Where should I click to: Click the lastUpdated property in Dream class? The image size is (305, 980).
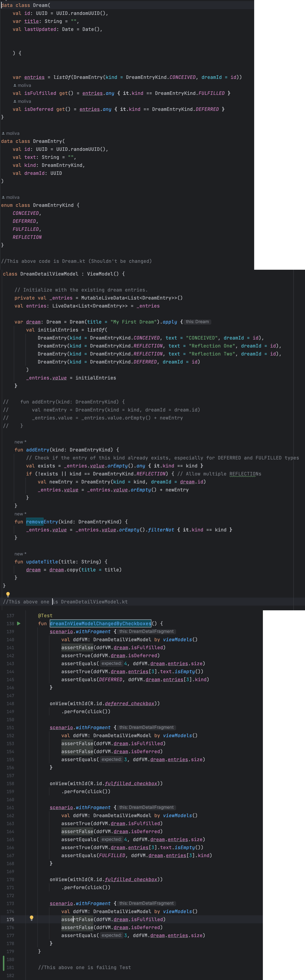40,29
